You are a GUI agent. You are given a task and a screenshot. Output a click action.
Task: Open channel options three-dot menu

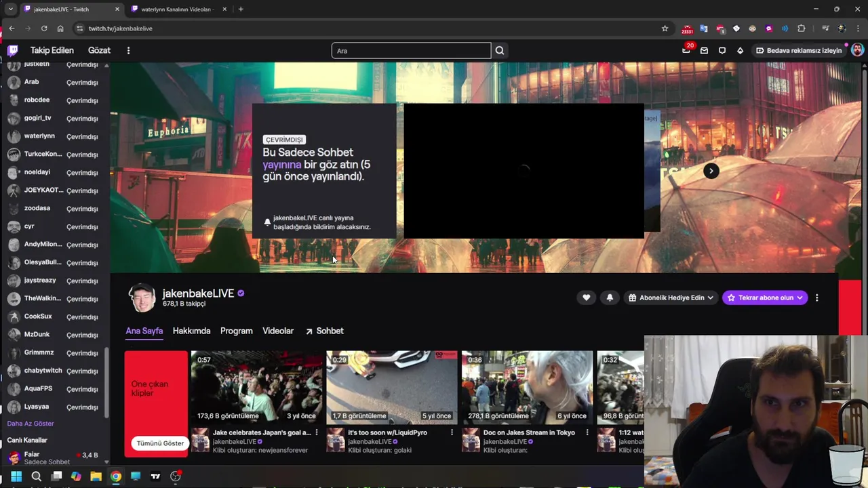point(817,298)
